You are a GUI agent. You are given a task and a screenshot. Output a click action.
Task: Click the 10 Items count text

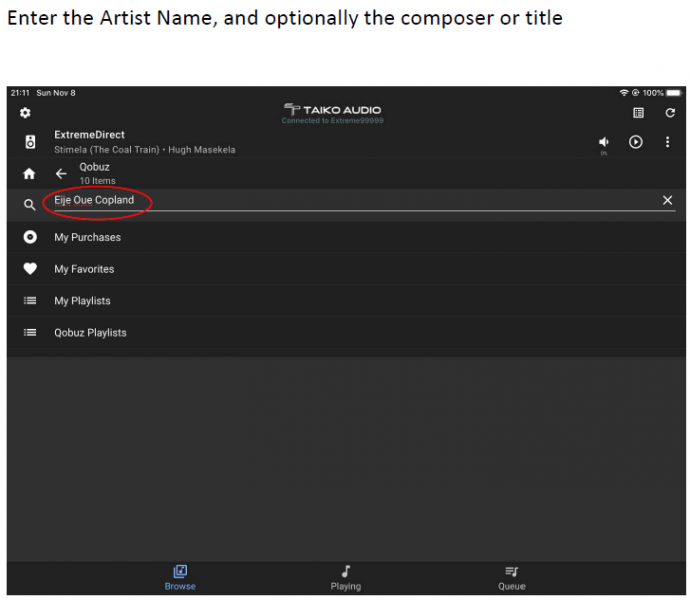click(97, 181)
